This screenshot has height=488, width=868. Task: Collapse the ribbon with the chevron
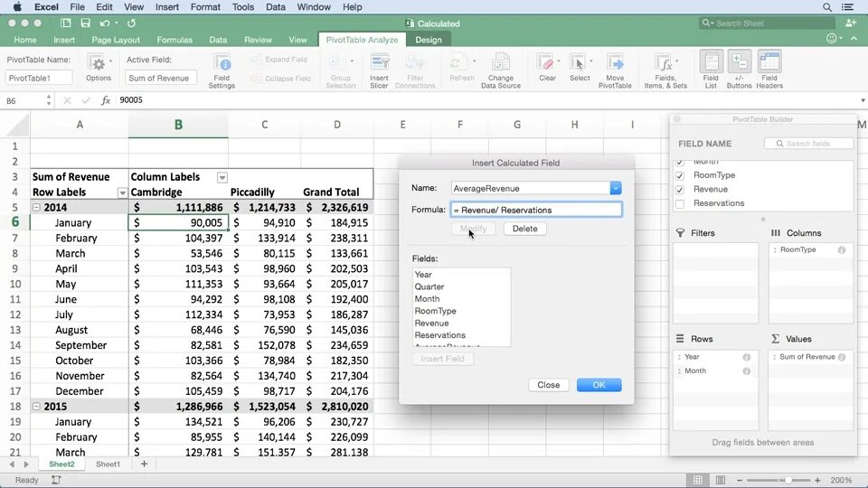click(x=854, y=38)
